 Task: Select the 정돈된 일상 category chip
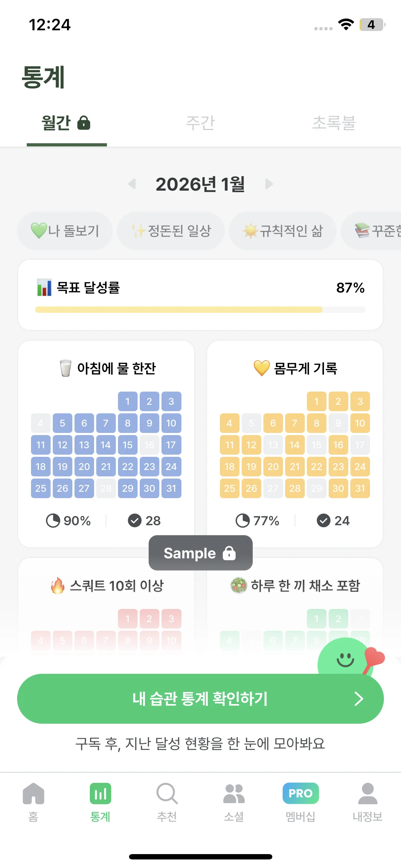171,231
